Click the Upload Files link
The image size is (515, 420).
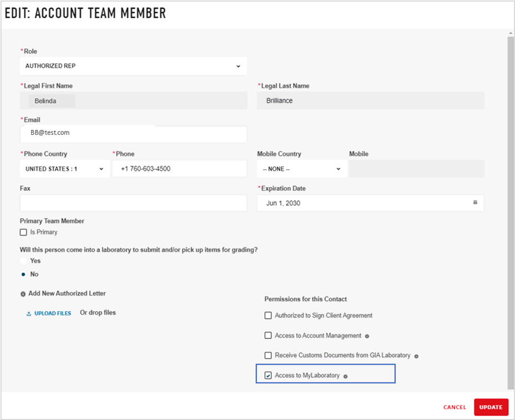click(x=53, y=313)
